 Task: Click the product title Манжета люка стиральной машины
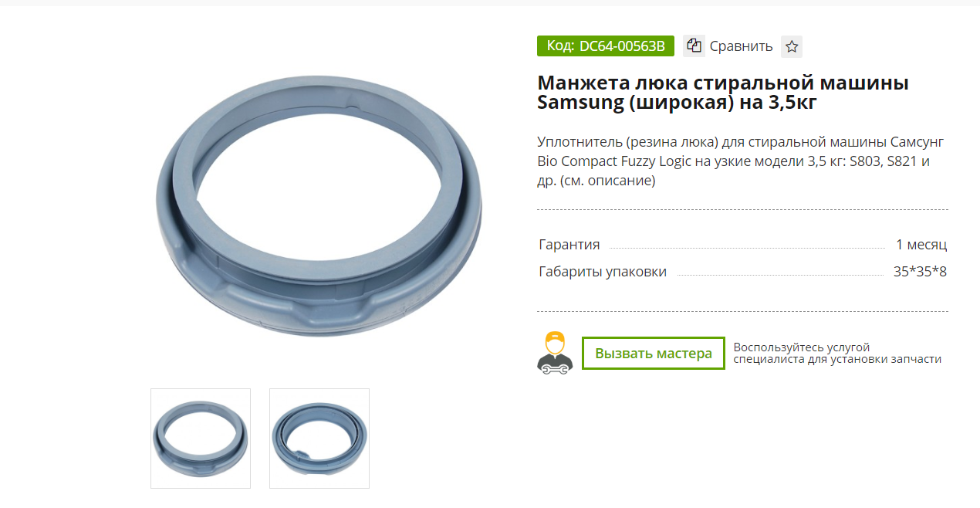point(723,83)
